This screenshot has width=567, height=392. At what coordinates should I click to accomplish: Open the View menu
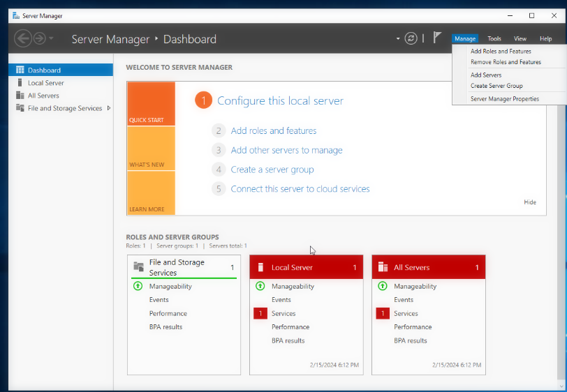[x=520, y=38]
